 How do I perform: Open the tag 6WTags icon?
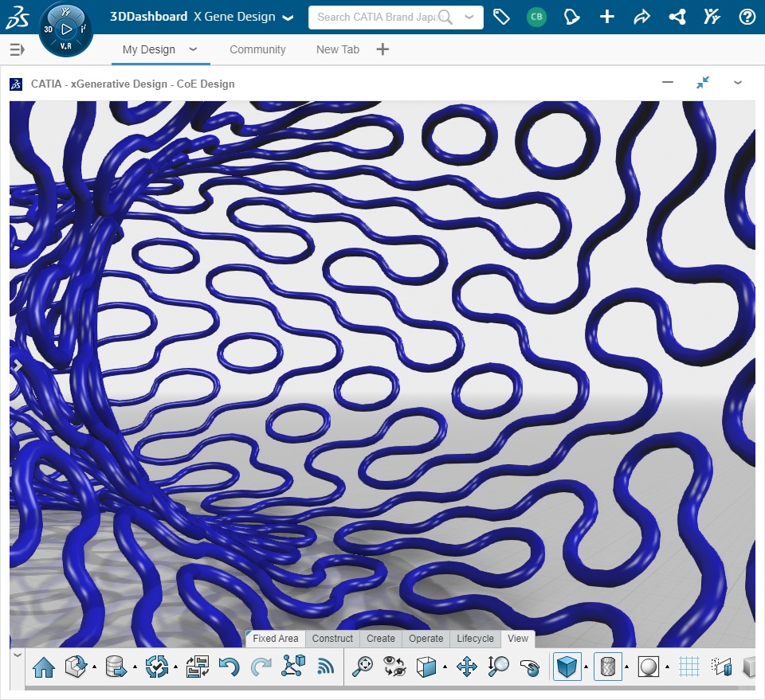click(x=501, y=17)
